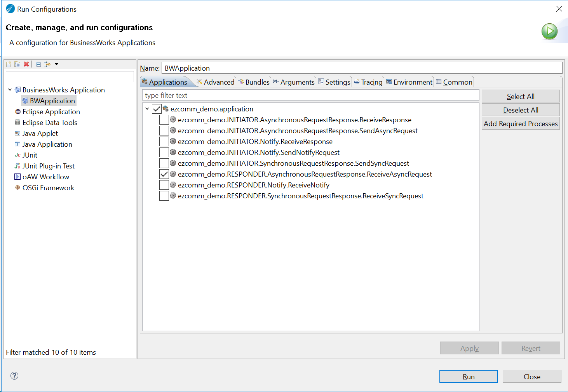Image resolution: width=568 pixels, height=392 pixels.
Task: Show the Environment tab
Action: [409, 82]
